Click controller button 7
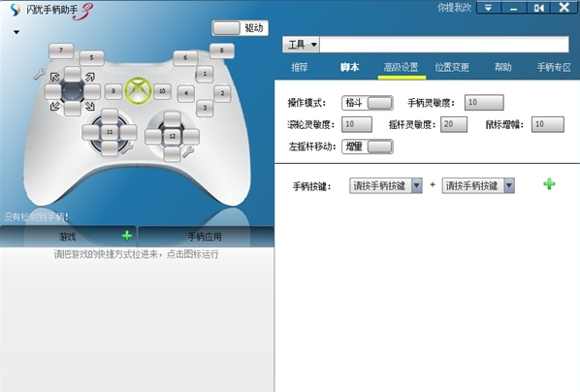The height and width of the screenshot is (392, 580). click(61, 50)
